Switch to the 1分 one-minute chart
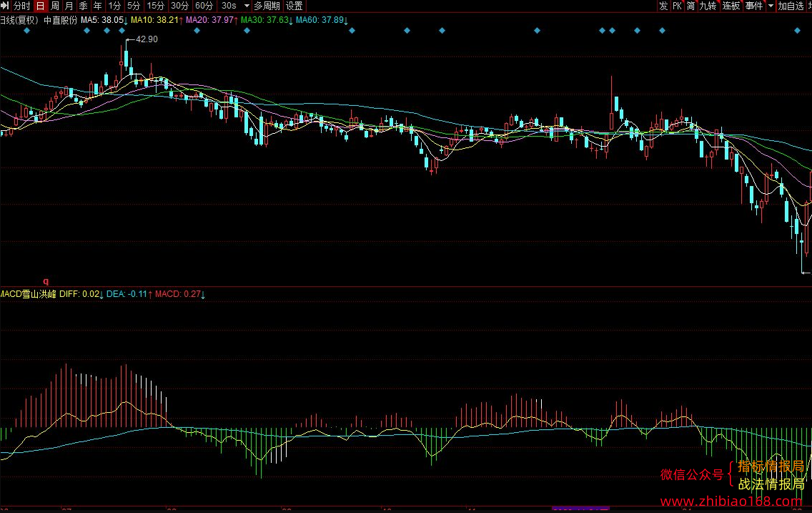 point(115,6)
